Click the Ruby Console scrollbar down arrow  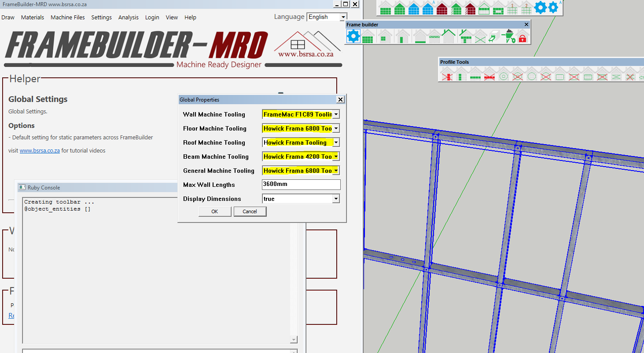click(x=294, y=340)
